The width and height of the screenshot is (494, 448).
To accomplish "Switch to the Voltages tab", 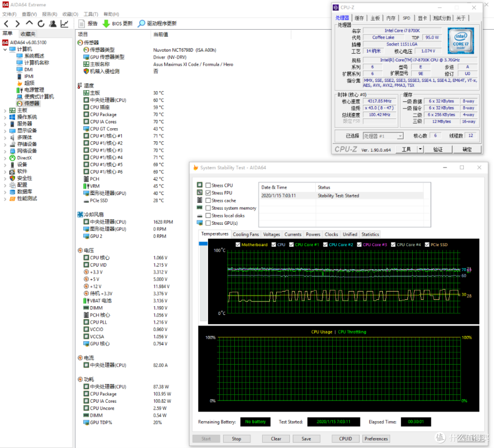I will (x=271, y=234).
